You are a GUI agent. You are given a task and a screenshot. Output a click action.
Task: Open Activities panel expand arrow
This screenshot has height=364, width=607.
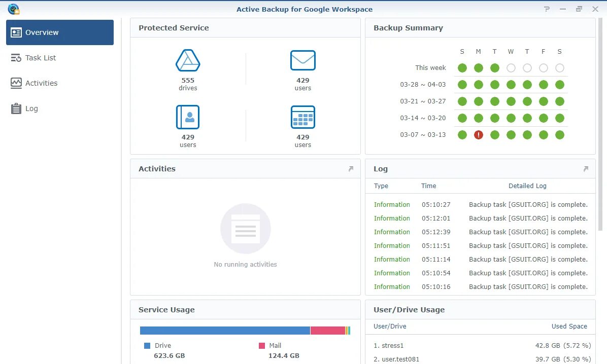coord(351,169)
